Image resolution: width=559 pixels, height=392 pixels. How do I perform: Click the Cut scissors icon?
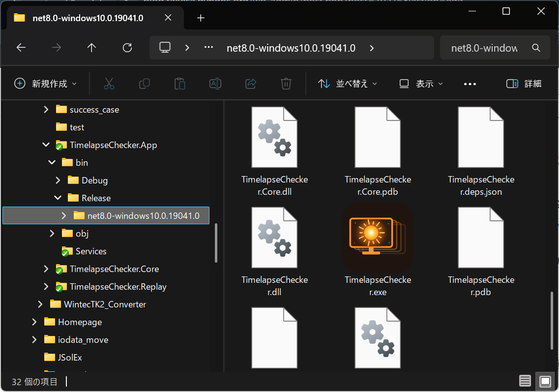(x=109, y=84)
